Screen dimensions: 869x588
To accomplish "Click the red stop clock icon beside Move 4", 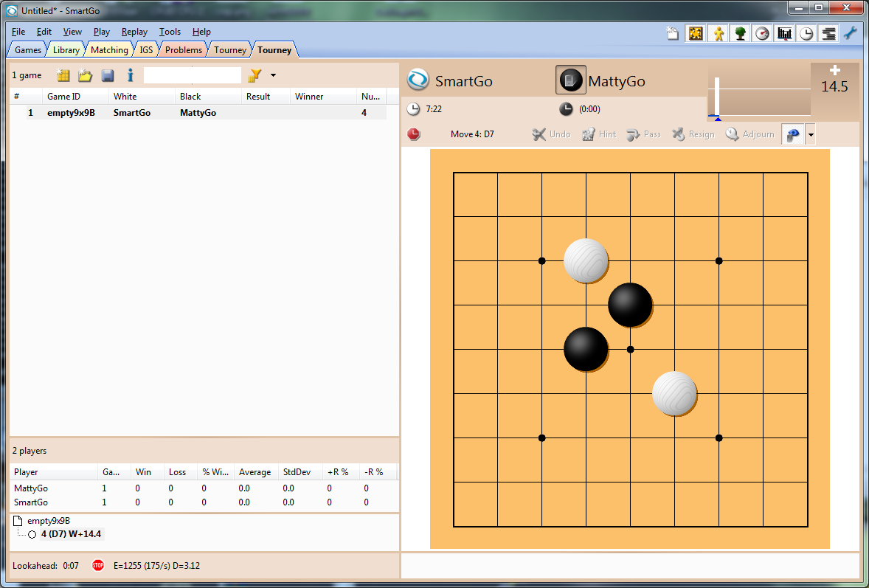I will click(414, 134).
